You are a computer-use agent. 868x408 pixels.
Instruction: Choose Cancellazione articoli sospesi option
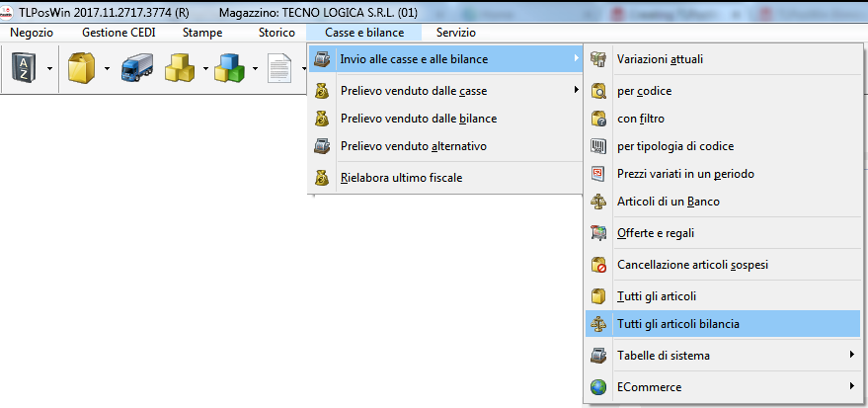tap(692, 265)
